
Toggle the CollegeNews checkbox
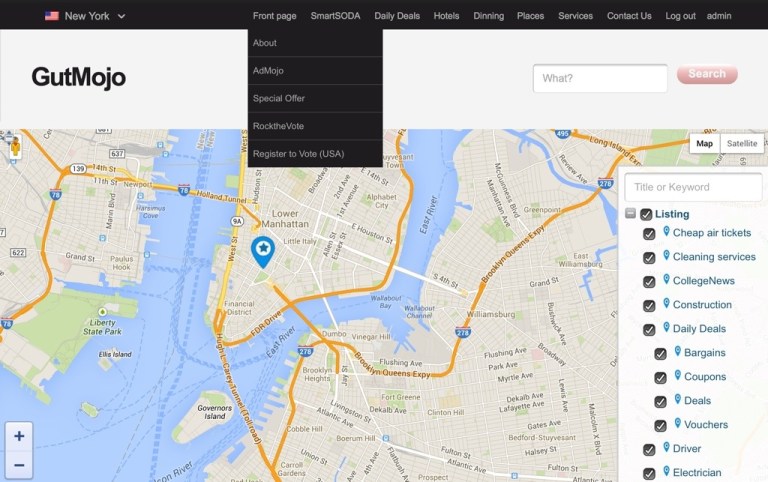coord(649,282)
